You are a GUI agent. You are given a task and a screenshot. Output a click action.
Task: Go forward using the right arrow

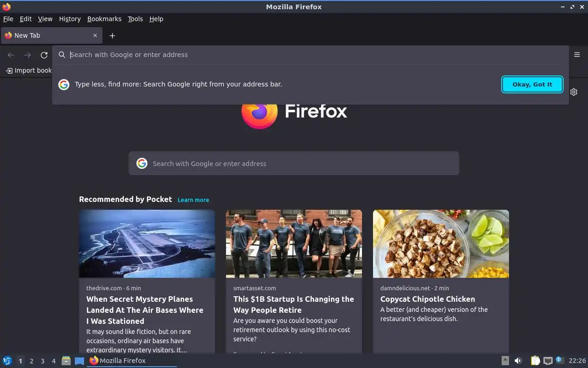point(28,55)
